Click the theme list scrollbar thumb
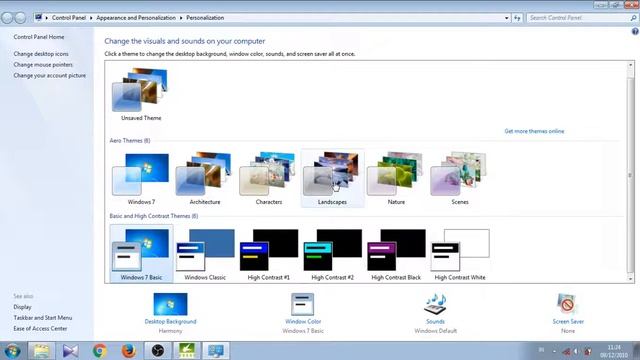The height and width of the screenshot is (360, 640). 630,175
